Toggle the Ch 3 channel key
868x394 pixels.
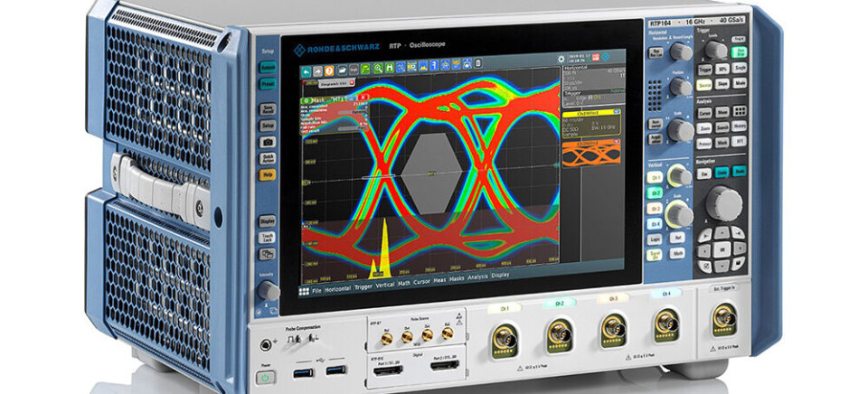coord(655,209)
